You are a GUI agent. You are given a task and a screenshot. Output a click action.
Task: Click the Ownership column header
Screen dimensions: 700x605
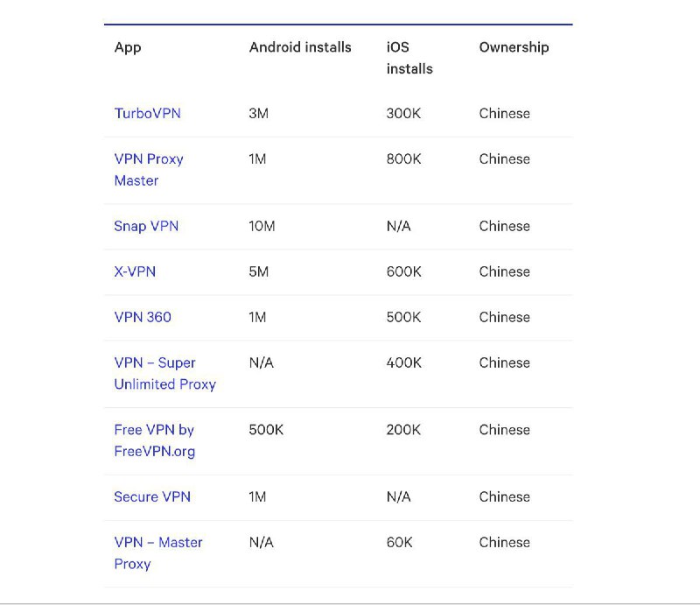tap(514, 47)
